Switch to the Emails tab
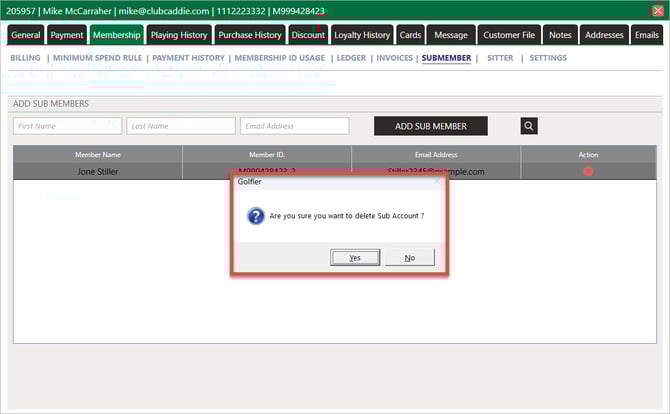 (x=647, y=35)
